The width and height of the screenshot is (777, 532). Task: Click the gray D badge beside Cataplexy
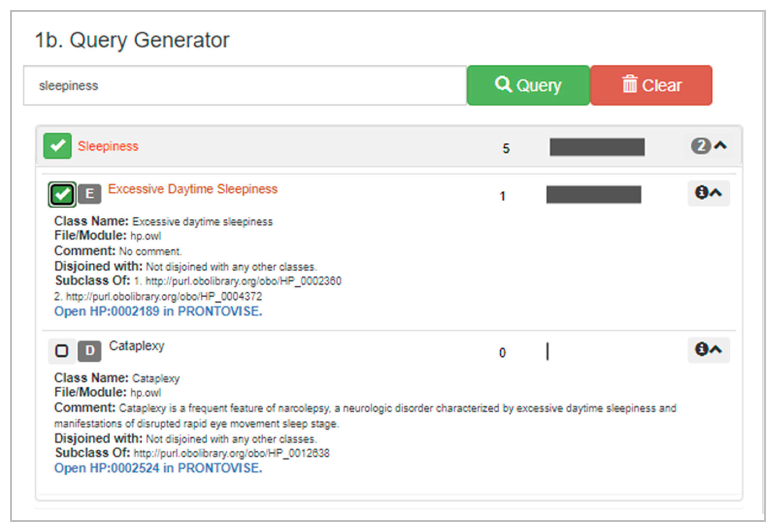point(90,351)
